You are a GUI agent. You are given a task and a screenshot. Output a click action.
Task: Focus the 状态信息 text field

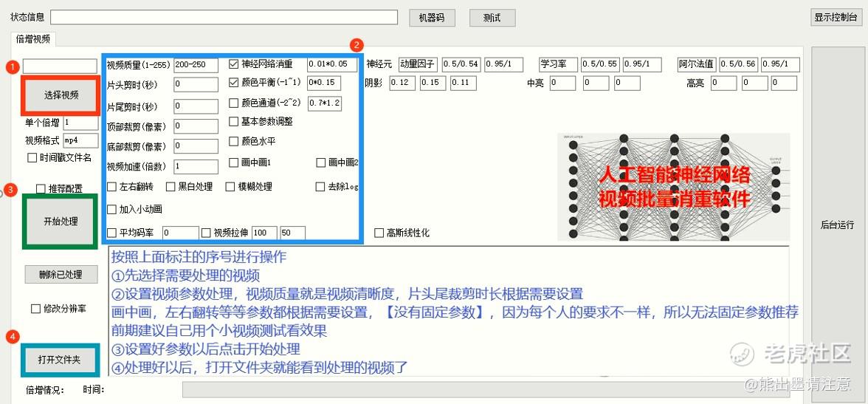(224, 17)
